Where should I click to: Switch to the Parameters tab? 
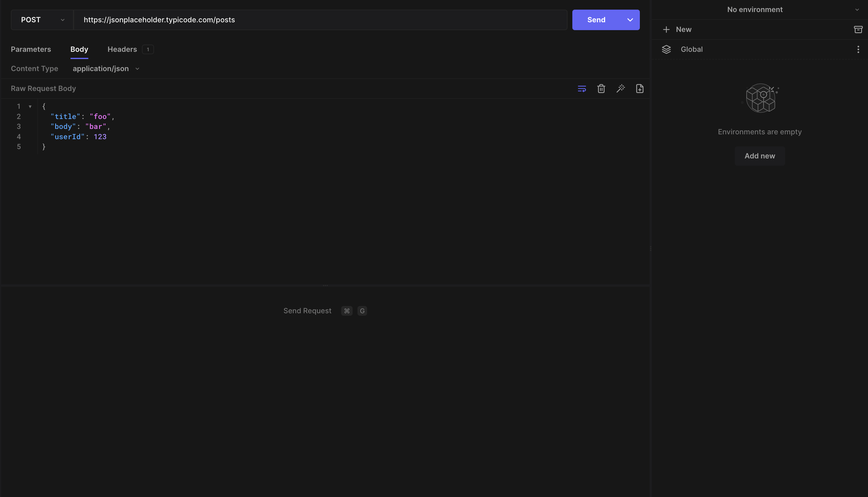pyautogui.click(x=31, y=49)
